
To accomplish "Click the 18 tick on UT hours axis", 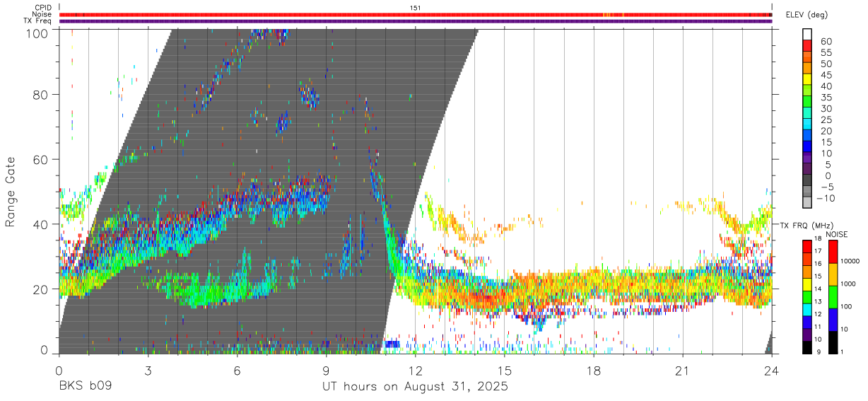I will pos(594,370).
